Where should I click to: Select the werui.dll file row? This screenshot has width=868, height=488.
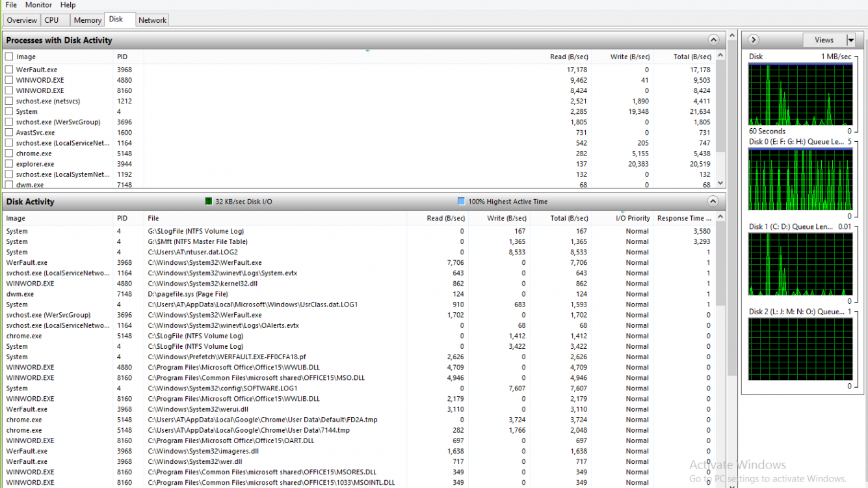click(359, 409)
